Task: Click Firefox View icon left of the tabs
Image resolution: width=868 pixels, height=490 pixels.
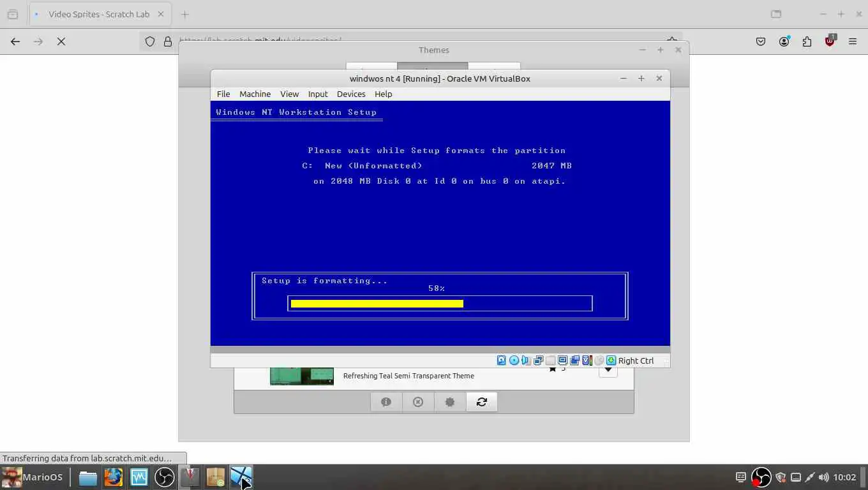Action: tap(13, 14)
